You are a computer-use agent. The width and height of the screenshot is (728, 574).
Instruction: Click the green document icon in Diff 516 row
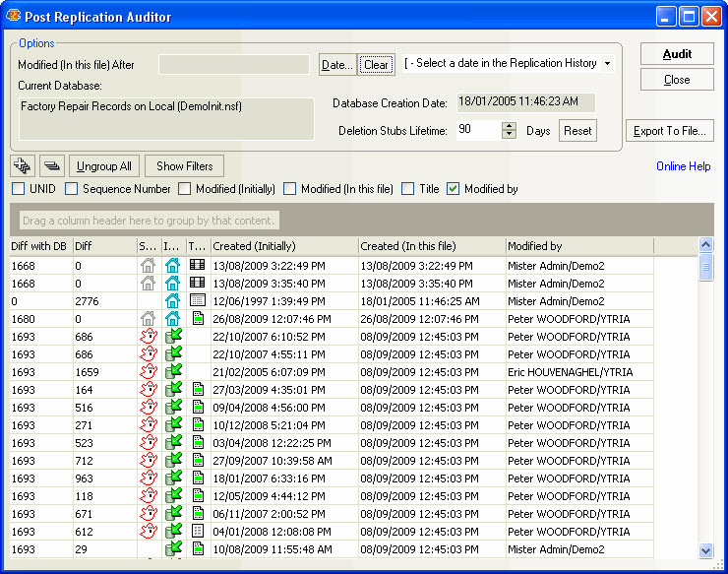tap(198, 408)
